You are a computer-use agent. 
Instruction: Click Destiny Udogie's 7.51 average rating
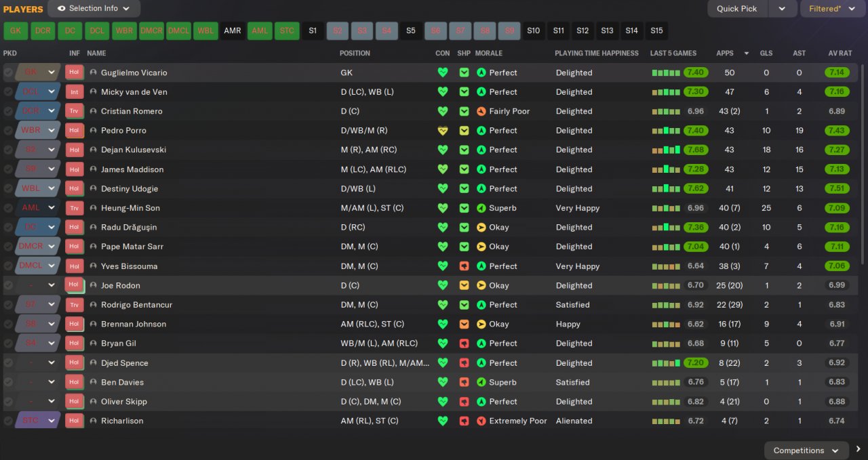(837, 188)
